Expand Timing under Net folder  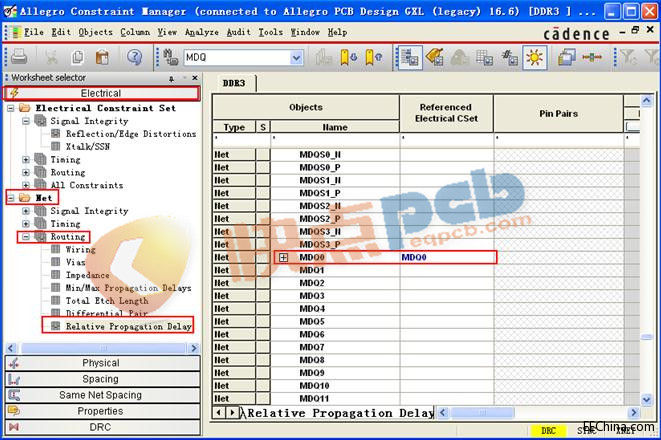click(x=26, y=224)
